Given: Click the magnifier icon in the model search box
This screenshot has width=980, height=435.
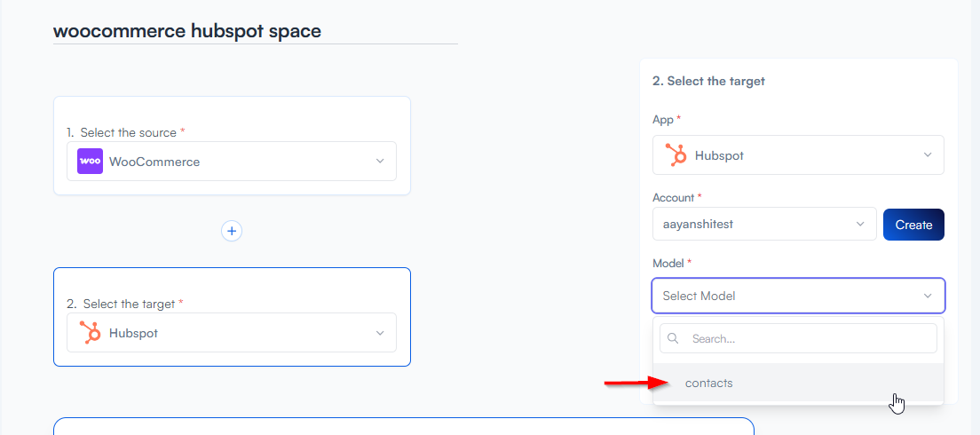Looking at the screenshot, I should click(674, 338).
